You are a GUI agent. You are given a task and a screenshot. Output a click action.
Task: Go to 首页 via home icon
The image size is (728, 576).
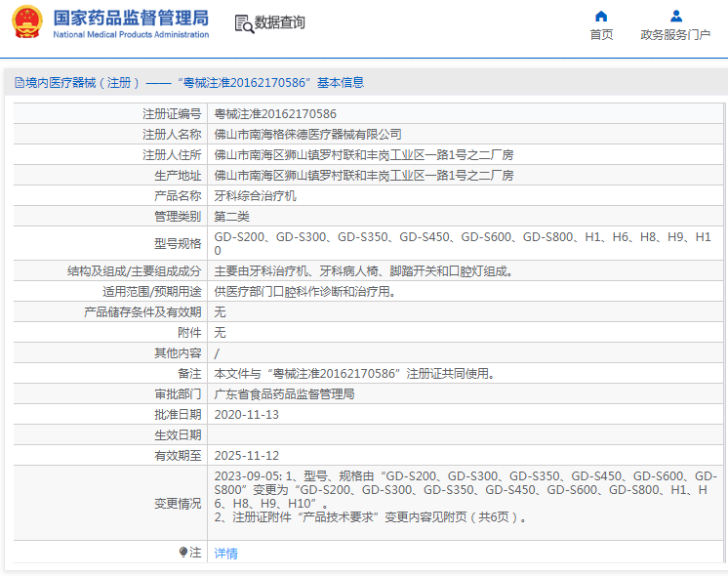tap(601, 17)
